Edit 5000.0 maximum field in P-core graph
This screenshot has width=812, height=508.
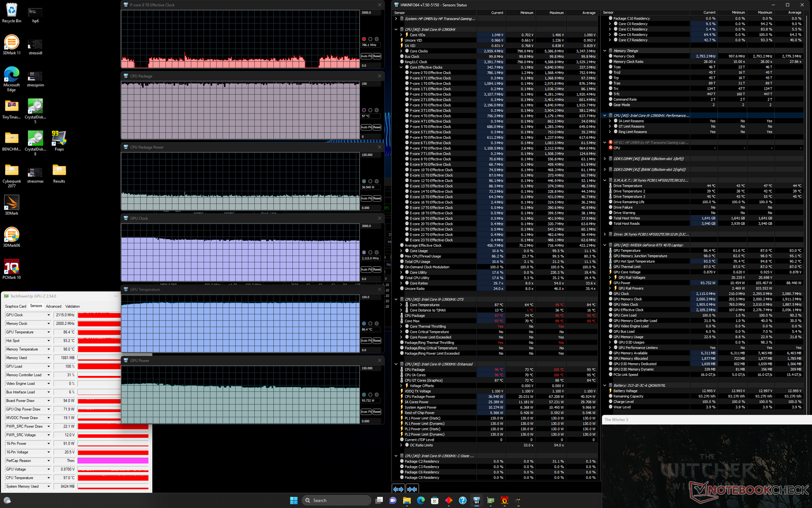[370, 13]
